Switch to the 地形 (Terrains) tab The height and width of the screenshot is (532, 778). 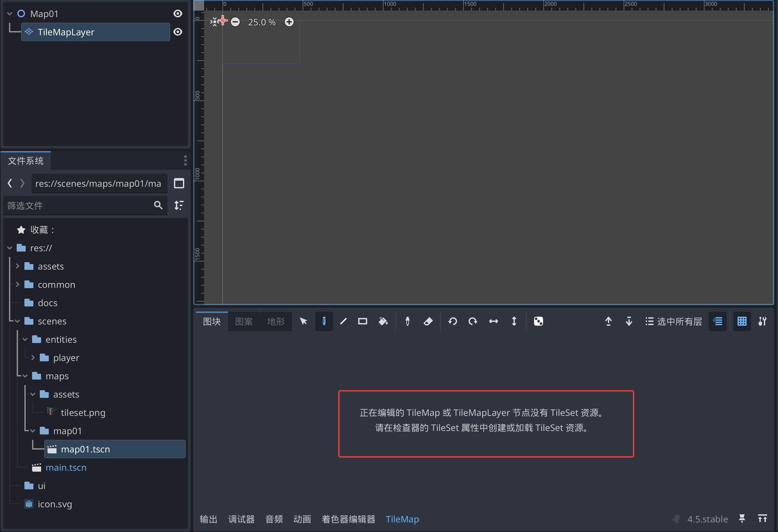(x=275, y=321)
